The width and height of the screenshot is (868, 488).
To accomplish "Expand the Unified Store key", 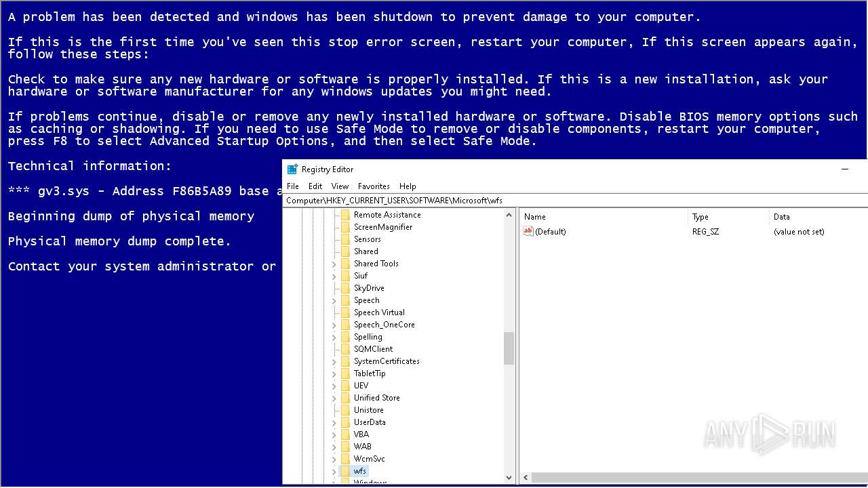I will (x=334, y=398).
